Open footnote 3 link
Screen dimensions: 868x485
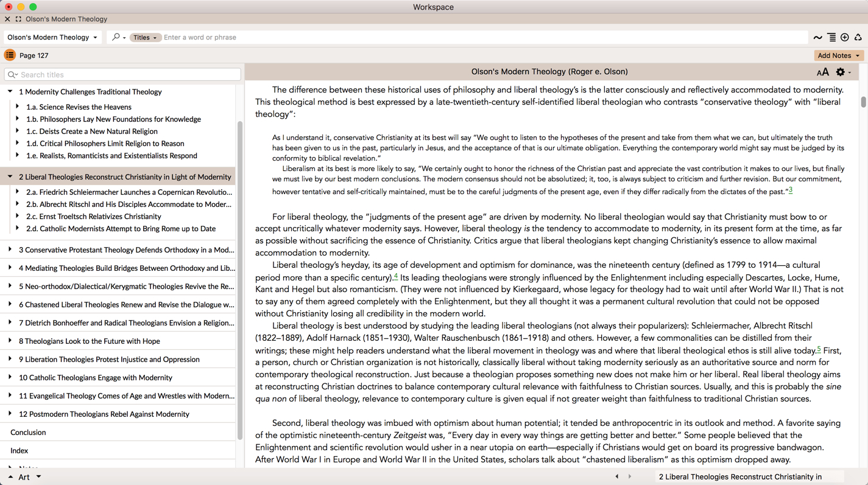tap(791, 190)
